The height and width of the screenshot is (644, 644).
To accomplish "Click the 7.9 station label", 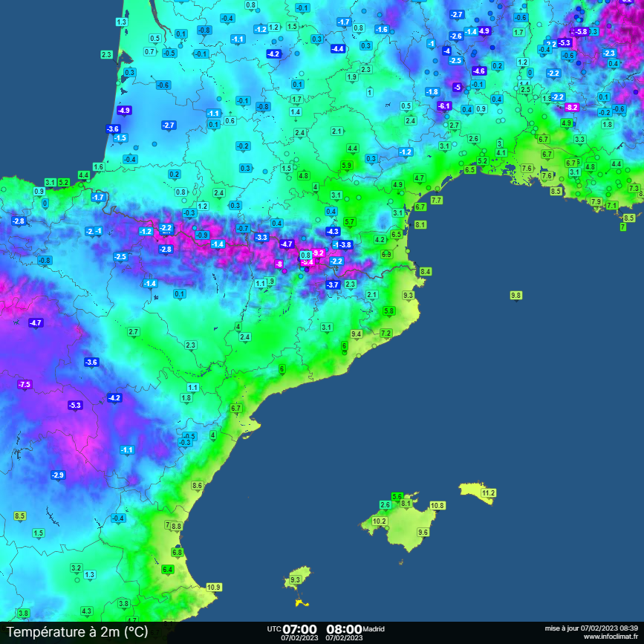I will [596, 201].
